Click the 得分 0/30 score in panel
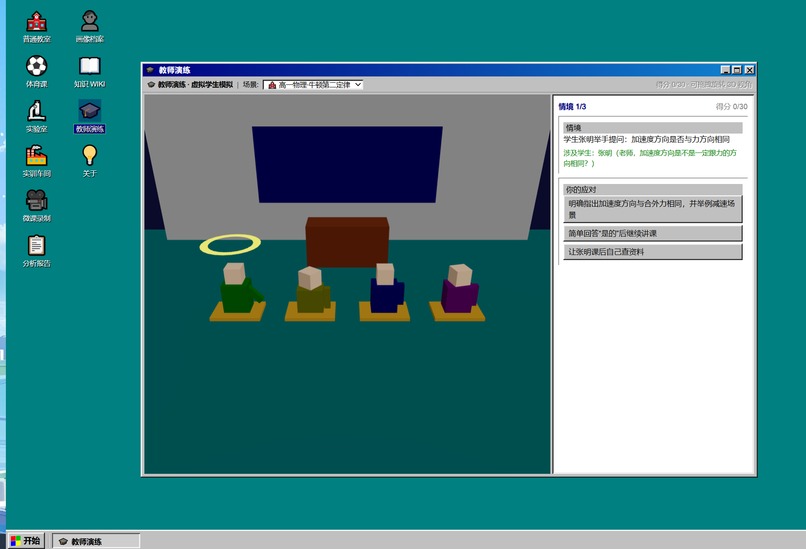The width and height of the screenshot is (806, 549). pos(731,106)
